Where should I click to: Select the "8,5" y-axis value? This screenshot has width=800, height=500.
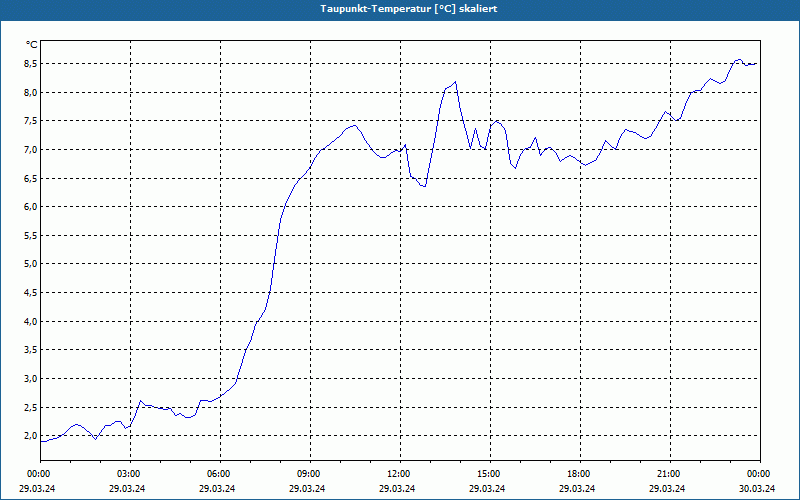click(31, 64)
